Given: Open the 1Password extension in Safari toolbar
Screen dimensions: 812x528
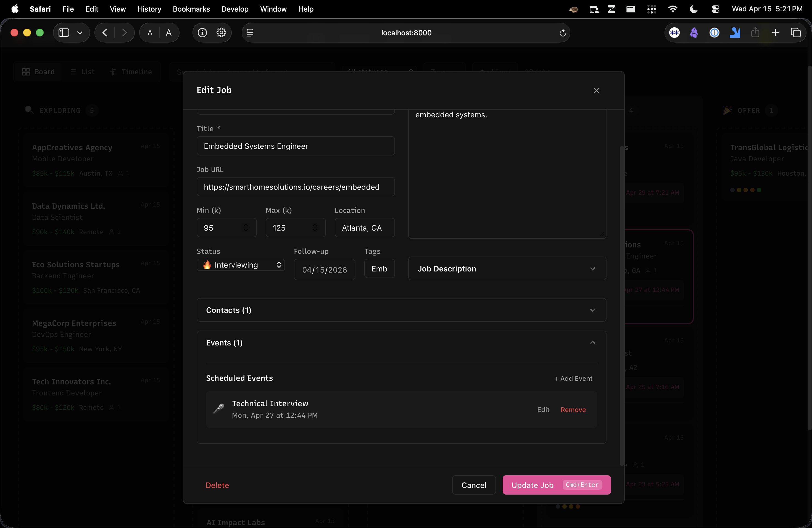Looking at the screenshot, I should [x=715, y=33].
